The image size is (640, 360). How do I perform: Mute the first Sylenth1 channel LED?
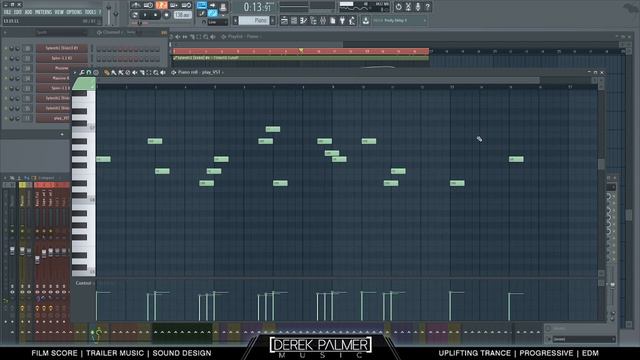6,48
